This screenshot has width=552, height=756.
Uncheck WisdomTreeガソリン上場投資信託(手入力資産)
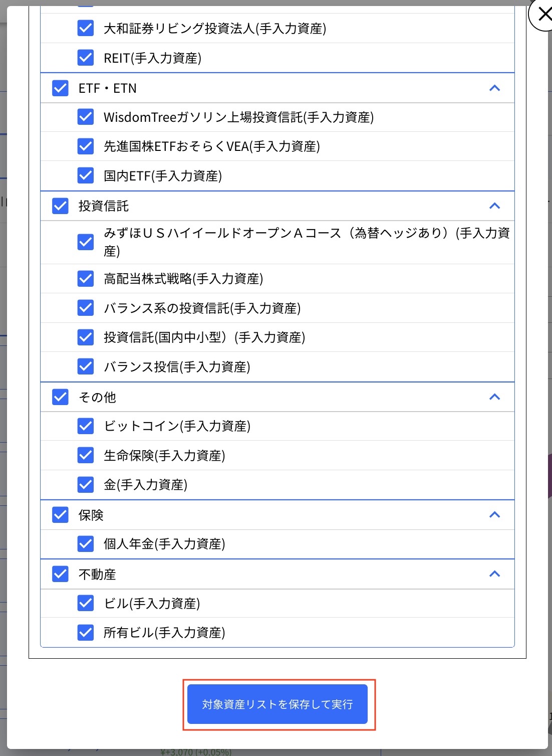pos(85,117)
